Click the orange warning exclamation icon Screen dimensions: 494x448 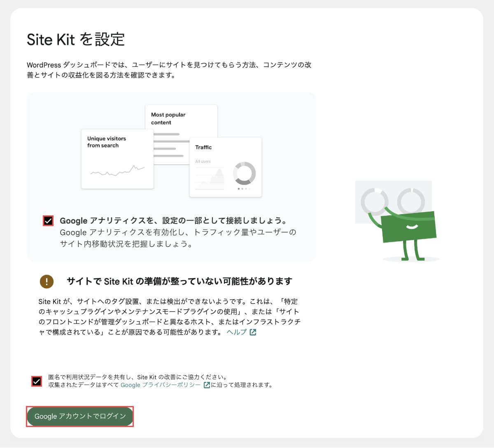click(47, 282)
